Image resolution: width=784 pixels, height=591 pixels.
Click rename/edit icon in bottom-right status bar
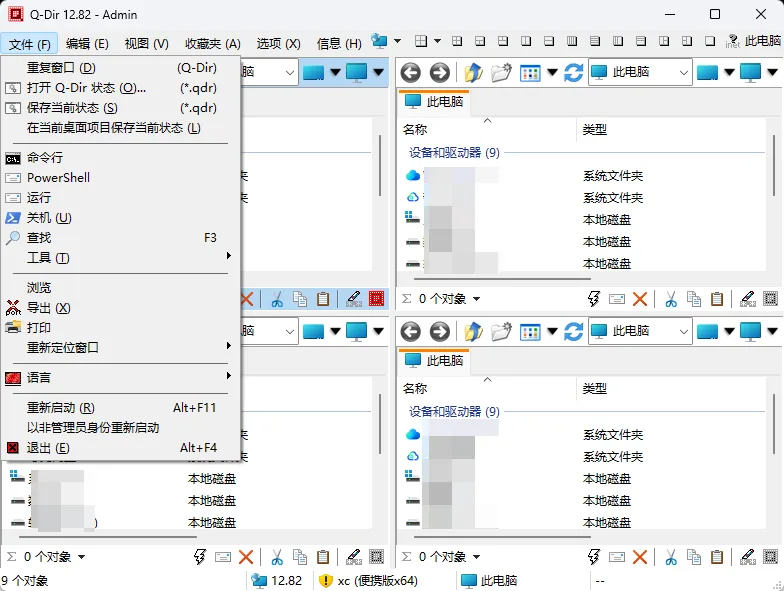[x=748, y=556]
